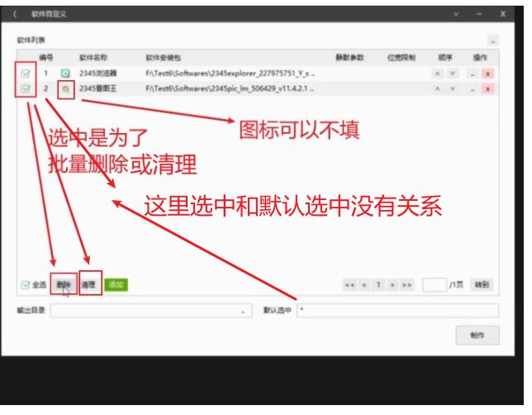Click the 2345看图王 row icon

65,88
